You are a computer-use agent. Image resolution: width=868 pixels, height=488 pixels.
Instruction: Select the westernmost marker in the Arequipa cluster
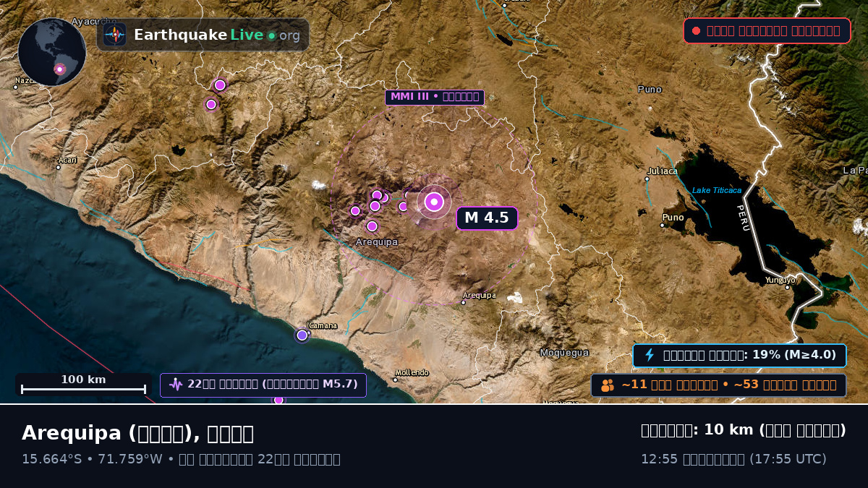pos(355,211)
